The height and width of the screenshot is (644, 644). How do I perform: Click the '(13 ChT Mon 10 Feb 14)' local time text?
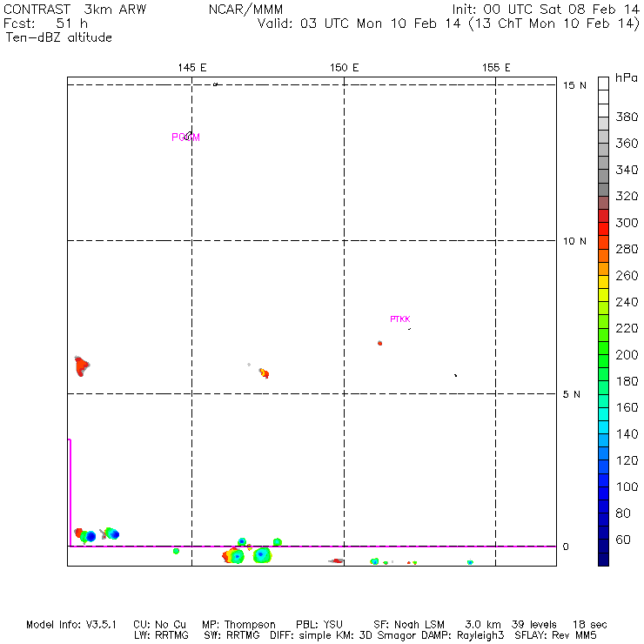coord(553,23)
